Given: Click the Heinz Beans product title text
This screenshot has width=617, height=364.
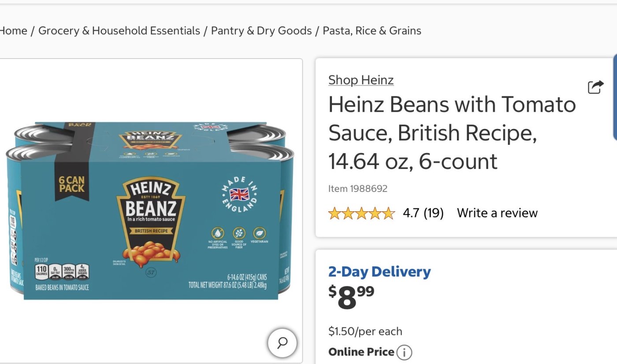Looking at the screenshot, I should 452,133.
